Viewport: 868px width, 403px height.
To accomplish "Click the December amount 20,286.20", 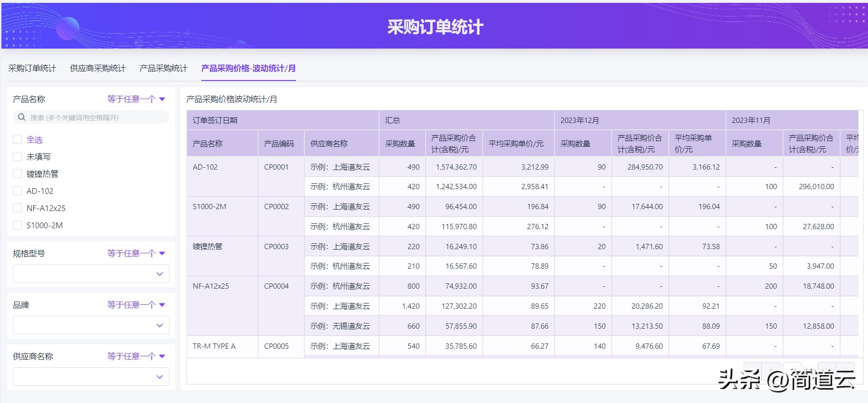I will [647, 306].
